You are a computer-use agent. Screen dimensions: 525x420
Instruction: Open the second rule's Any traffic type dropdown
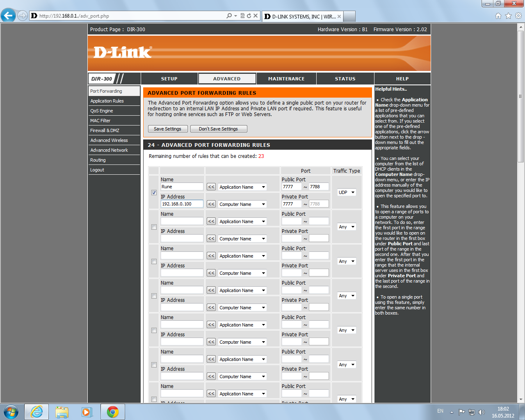[x=347, y=227]
